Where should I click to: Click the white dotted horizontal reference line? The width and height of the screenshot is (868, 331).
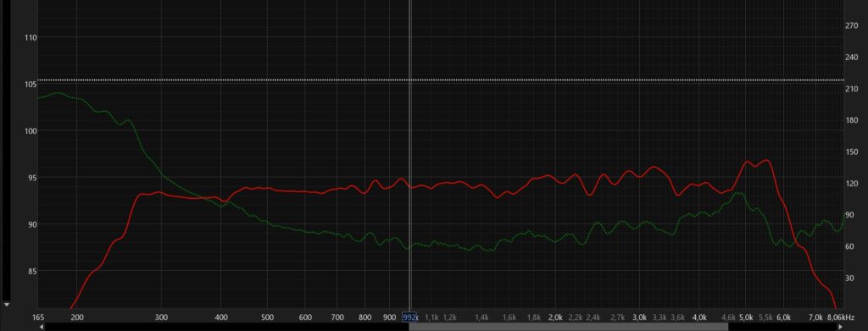tap(441, 80)
